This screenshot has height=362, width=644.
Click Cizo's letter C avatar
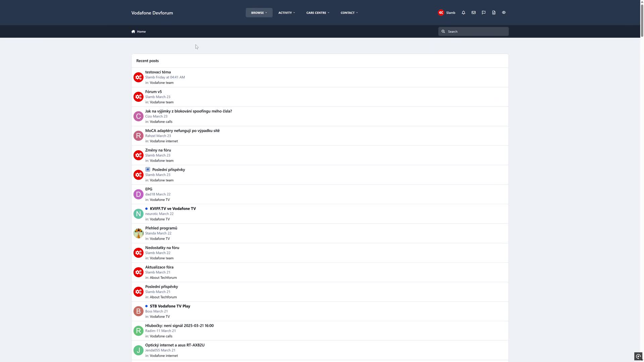[x=138, y=116]
